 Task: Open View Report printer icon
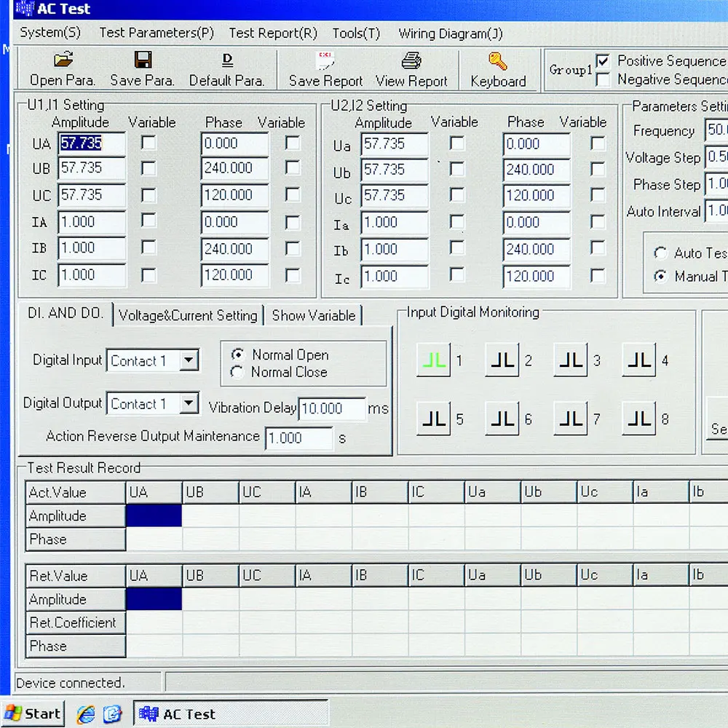click(x=411, y=60)
